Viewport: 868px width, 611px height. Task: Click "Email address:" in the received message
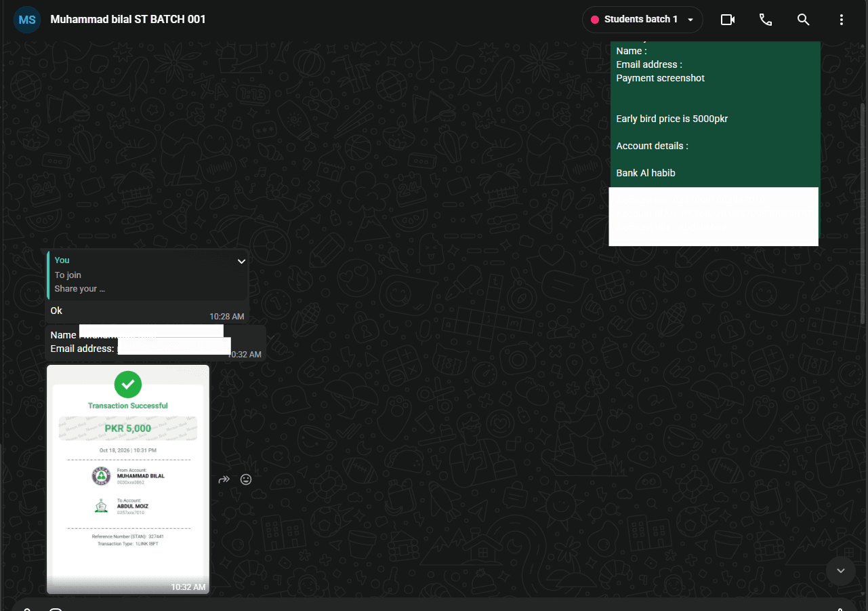(x=83, y=349)
